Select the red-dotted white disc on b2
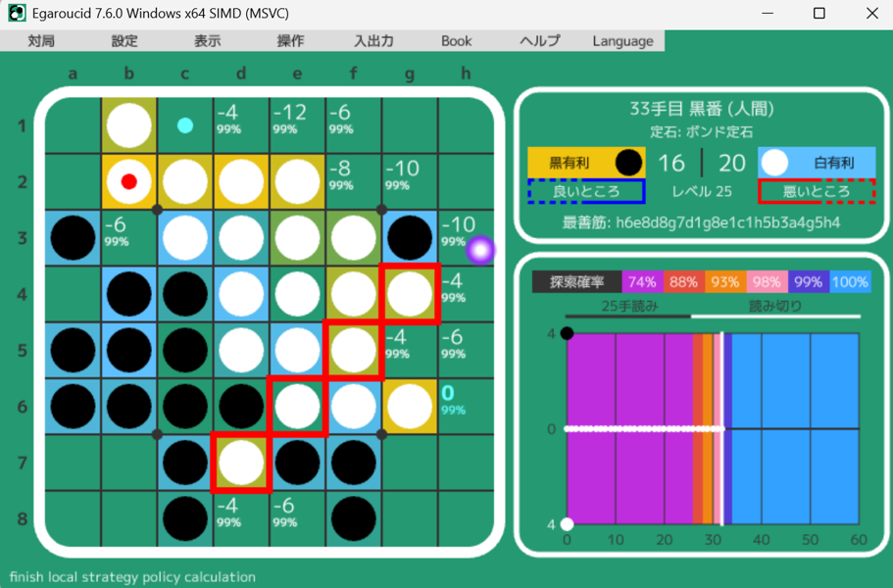Viewport: 893px width, 588px height. click(x=128, y=182)
